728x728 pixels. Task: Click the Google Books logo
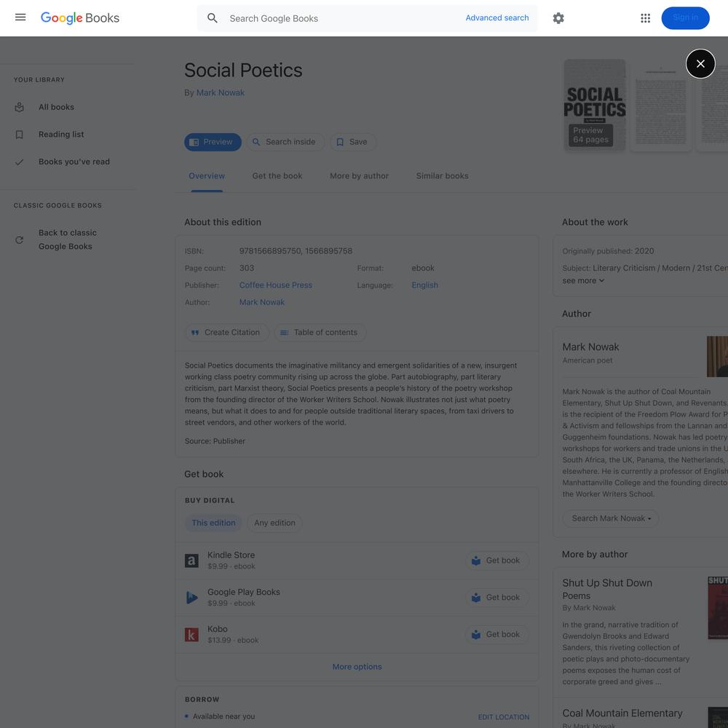pos(80,18)
